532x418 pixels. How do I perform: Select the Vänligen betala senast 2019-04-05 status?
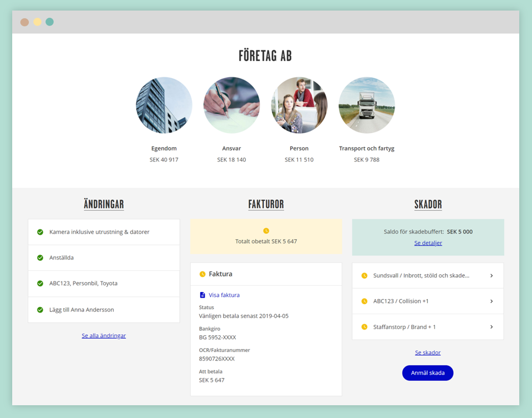[x=244, y=316]
